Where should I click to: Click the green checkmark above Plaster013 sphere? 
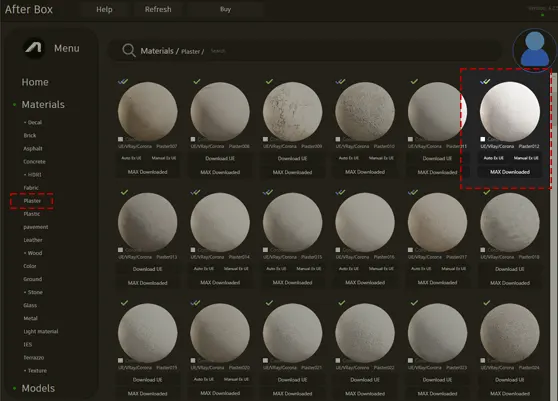[x=124, y=192]
